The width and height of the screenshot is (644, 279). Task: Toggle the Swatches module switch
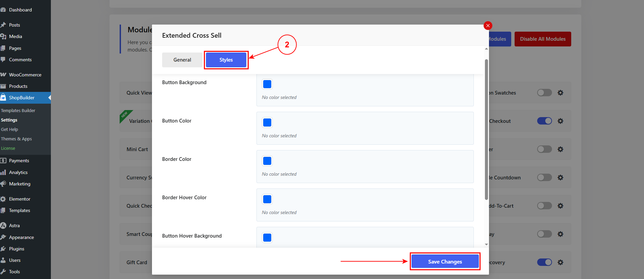tap(545, 93)
